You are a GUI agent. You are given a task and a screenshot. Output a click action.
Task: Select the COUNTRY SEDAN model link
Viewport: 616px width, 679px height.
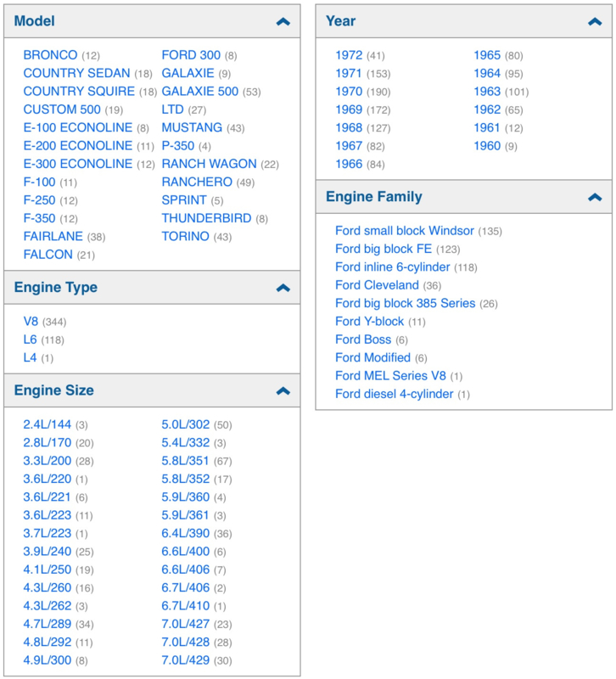(x=76, y=73)
